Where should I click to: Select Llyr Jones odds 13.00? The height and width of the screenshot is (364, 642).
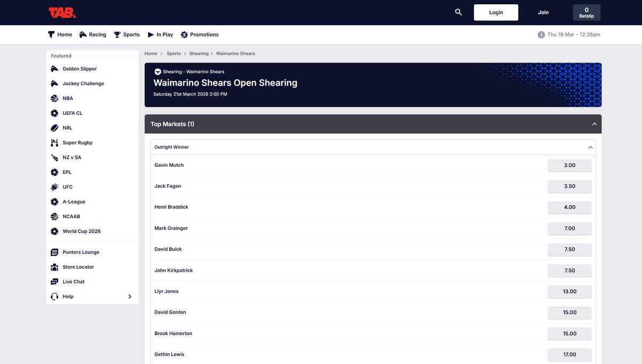pyautogui.click(x=569, y=291)
